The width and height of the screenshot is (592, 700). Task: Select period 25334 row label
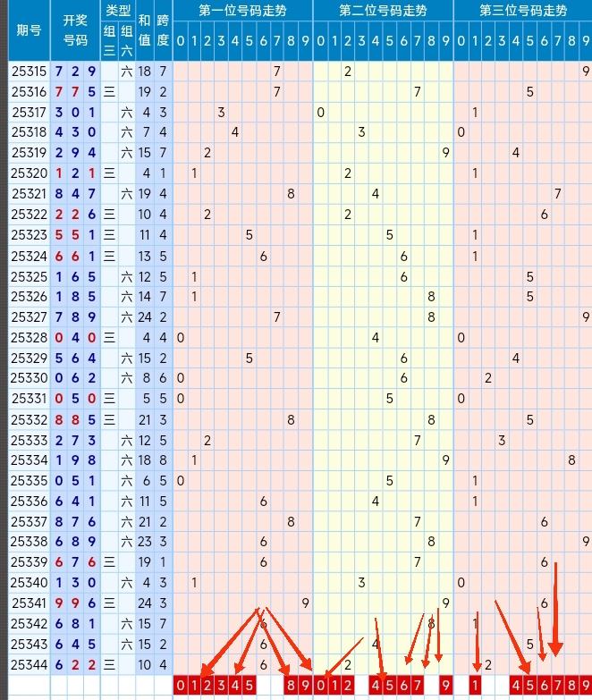(x=29, y=460)
